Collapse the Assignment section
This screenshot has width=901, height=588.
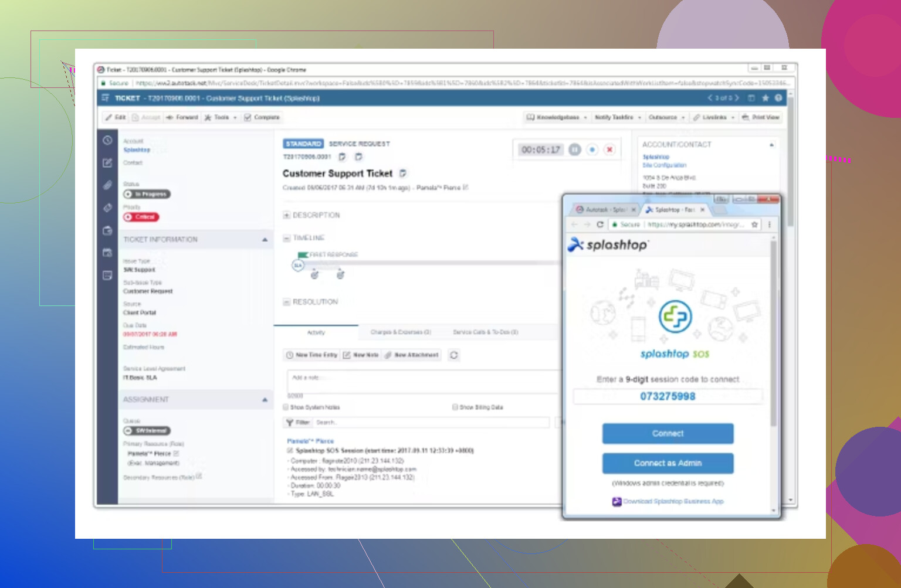(265, 400)
